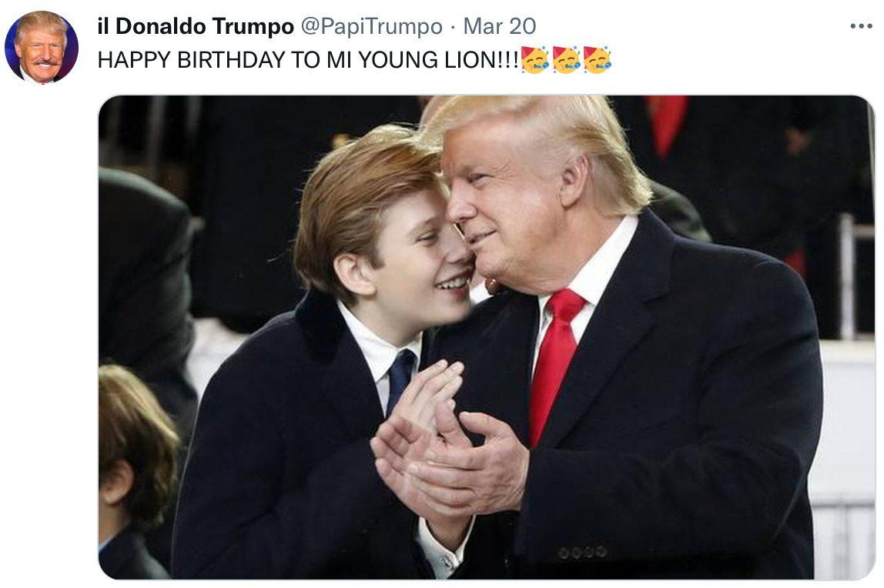Click the round profile avatar of the poster
The width and height of the screenshot is (884, 588).
[x=42, y=47]
